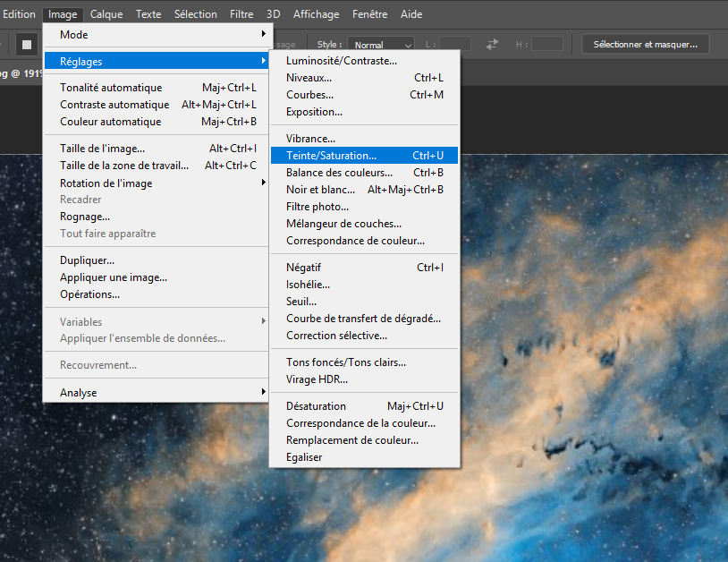This screenshot has height=562, width=728.
Task: Choose Tonalité automatique
Action: tap(157, 88)
